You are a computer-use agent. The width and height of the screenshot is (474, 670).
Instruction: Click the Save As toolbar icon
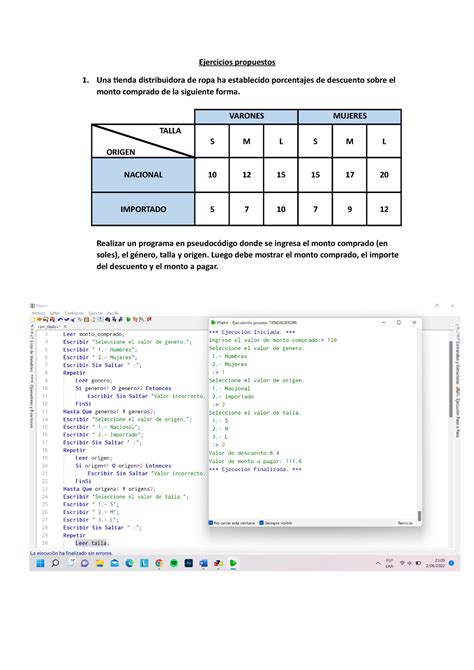coord(52,320)
